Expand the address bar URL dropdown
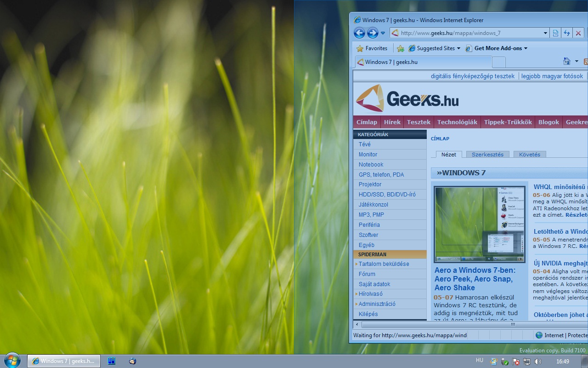The height and width of the screenshot is (368, 588). (545, 33)
